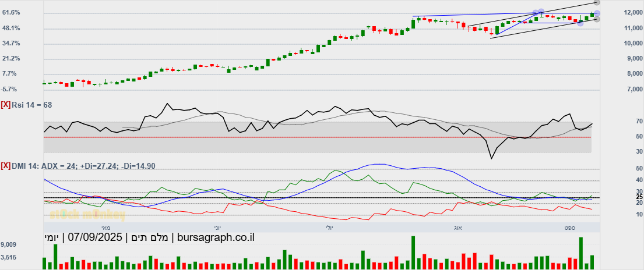Click the מלם תים stock name in footer
The width and height of the screenshot is (644, 270).
150,237
